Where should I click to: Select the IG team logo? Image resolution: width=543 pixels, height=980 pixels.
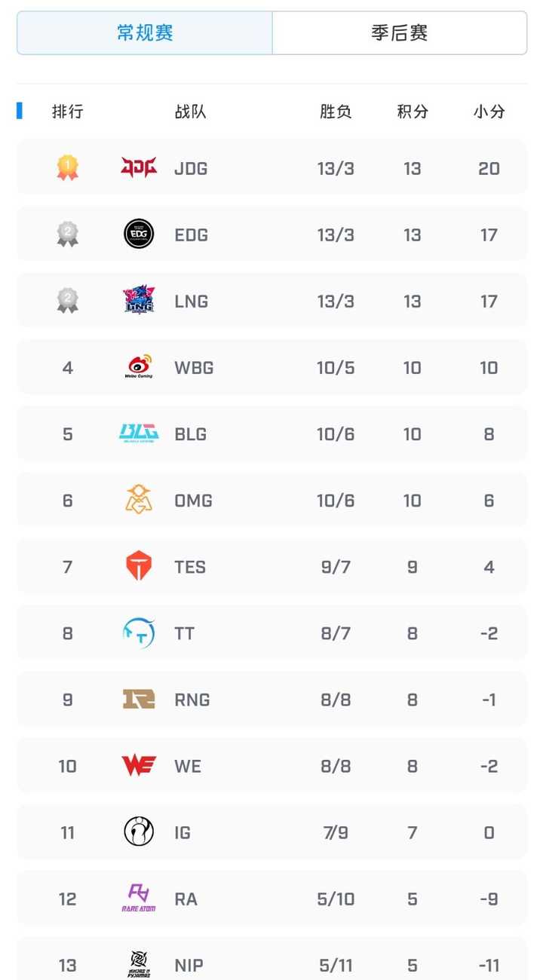click(x=139, y=831)
